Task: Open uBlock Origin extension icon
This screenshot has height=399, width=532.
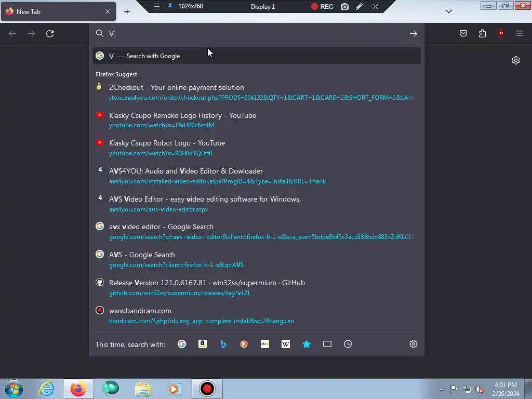Action: pos(500,33)
